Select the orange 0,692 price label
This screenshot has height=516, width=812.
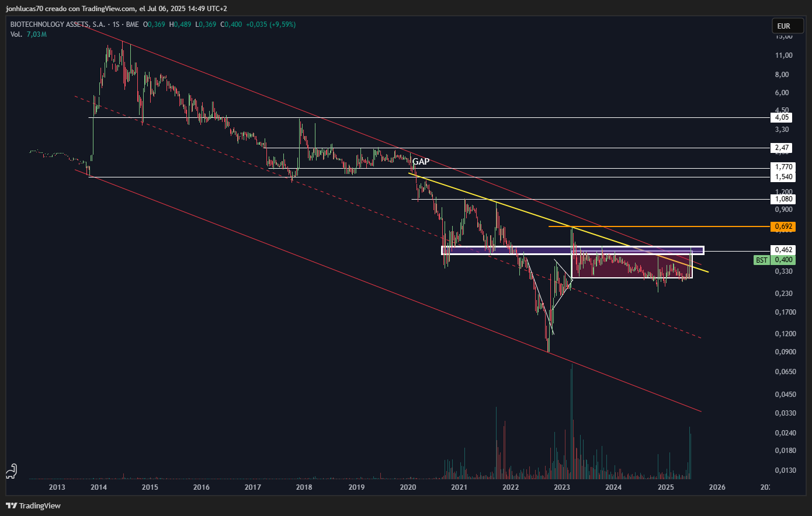point(783,226)
